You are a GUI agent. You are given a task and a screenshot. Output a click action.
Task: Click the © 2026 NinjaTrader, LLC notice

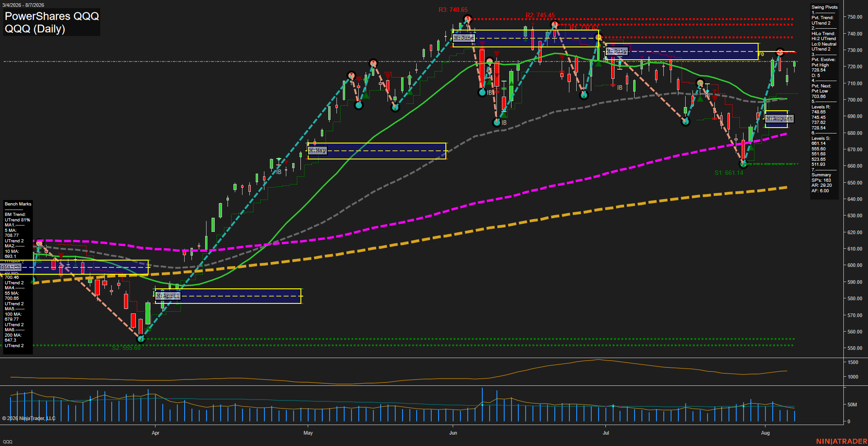29,418
